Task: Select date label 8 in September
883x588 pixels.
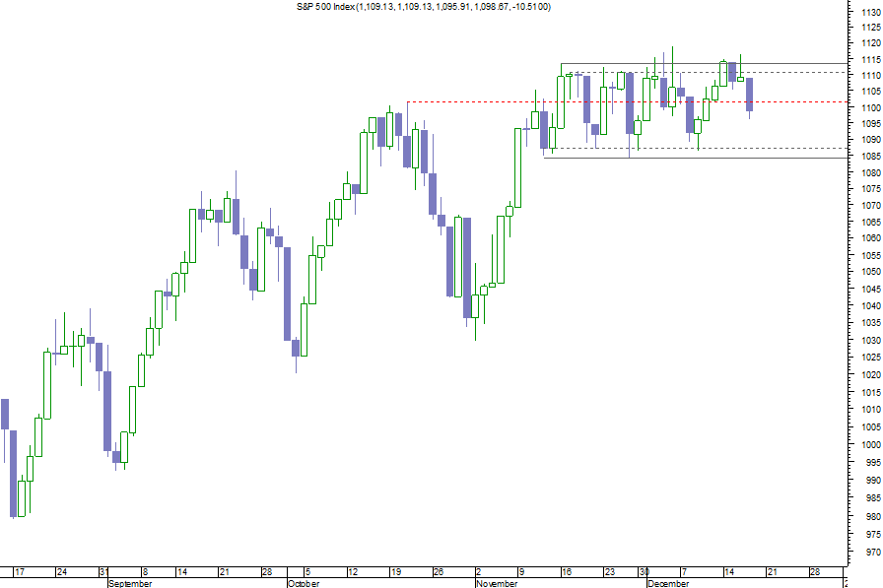Action: 145,571
